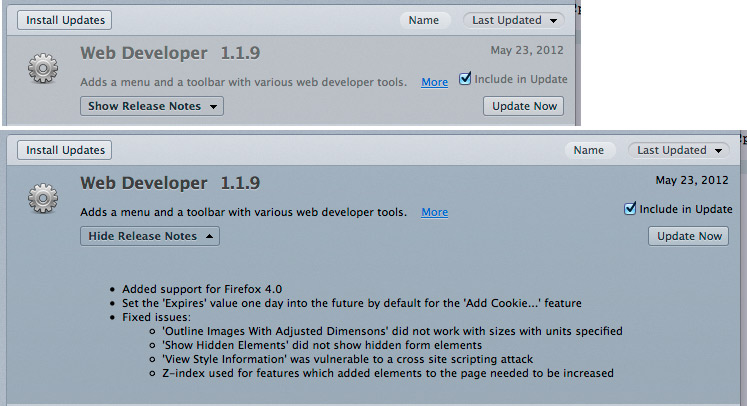Click Web Developer gear icon in bottom panel

pyautogui.click(x=43, y=198)
